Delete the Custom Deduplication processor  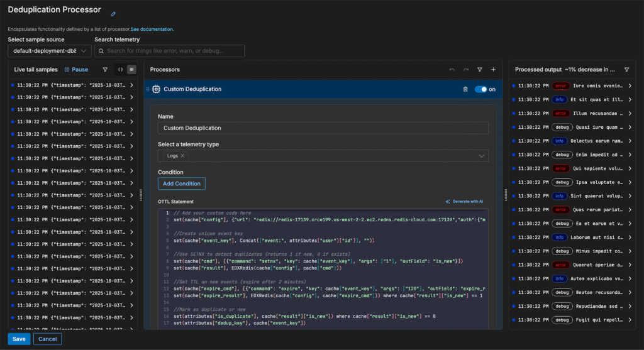pos(465,89)
